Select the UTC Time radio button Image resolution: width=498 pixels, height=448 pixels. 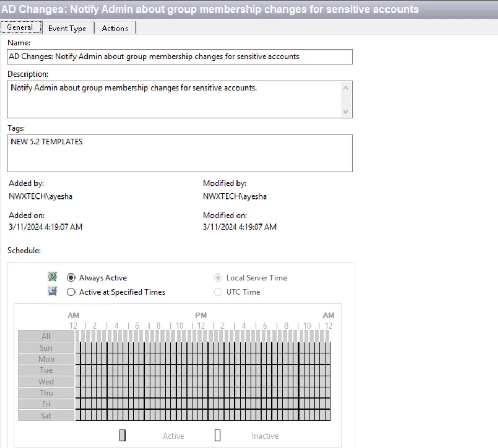coord(218,292)
